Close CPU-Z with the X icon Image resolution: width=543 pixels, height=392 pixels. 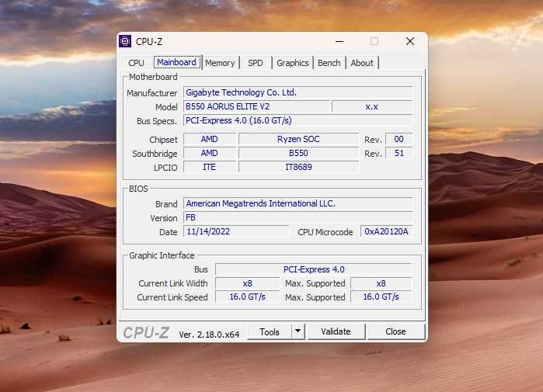(410, 41)
